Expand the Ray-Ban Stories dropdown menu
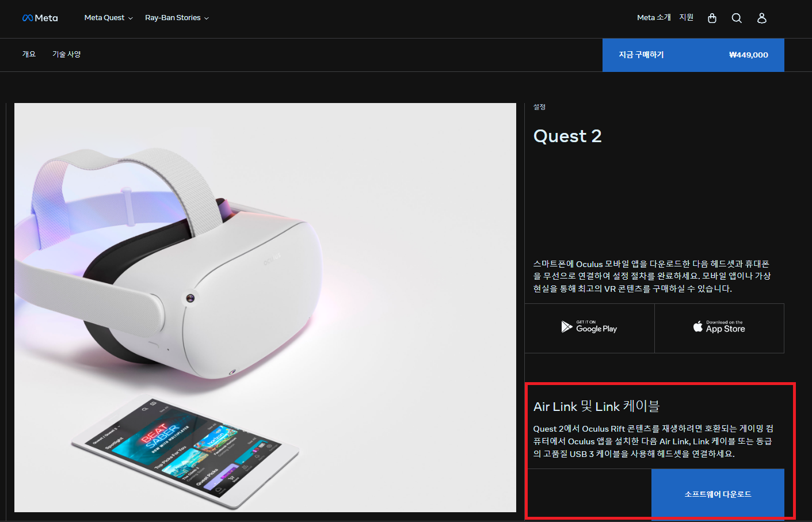The image size is (812, 522). (x=177, y=18)
